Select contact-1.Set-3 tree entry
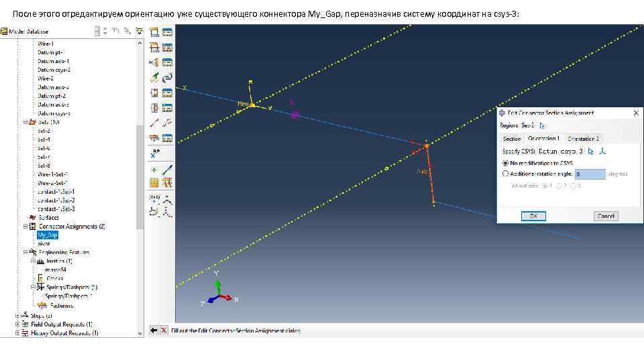The width and height of the screenshot is (644, 362). point(56,209)
